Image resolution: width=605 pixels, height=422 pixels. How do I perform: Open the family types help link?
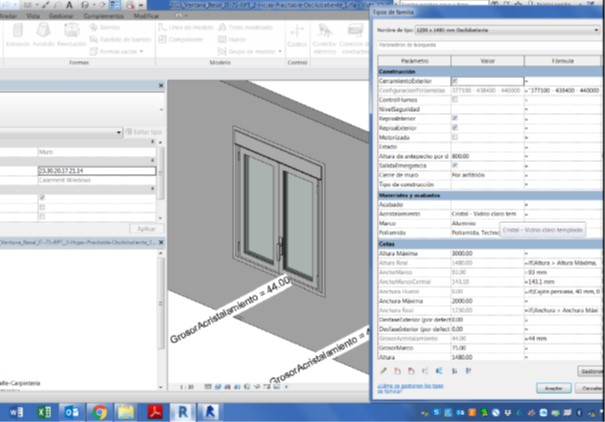pyautogui.click(x=410, y=388)
